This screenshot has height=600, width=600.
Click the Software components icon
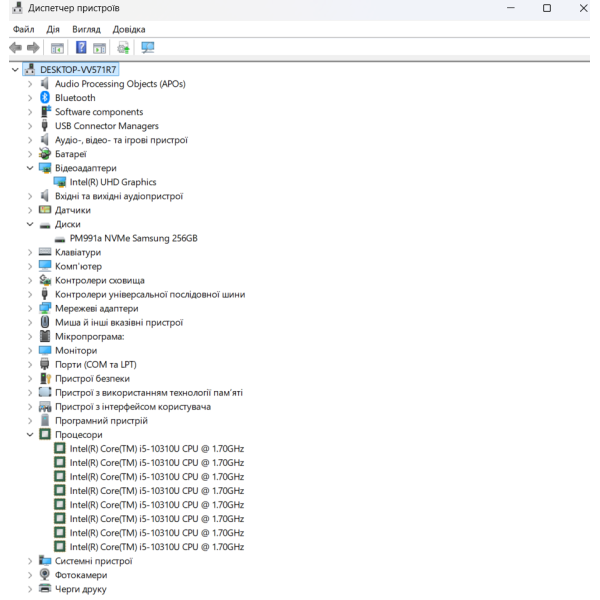45,111
